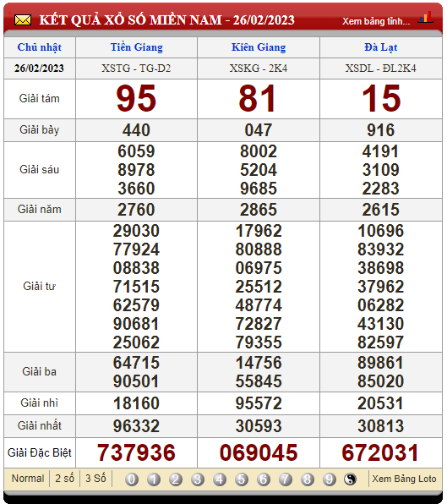Click the yin-yang symbol ball
Viewport: 447px width, 504px height.
point(351,479)
